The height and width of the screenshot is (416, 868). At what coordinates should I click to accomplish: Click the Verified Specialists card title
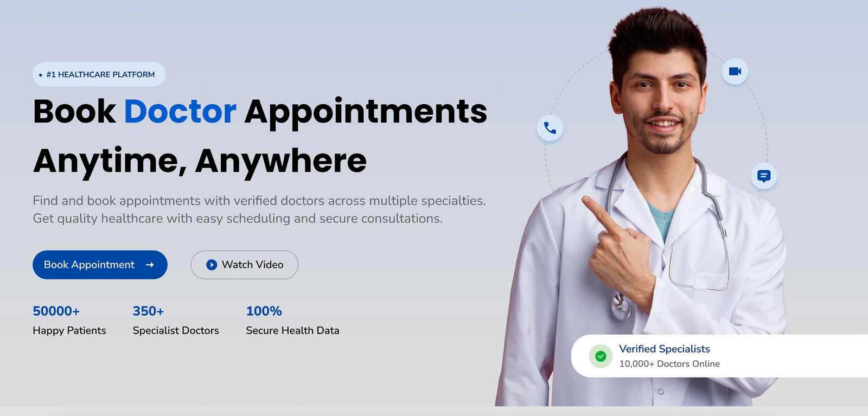pyautogui.click(x=665, y=349)
